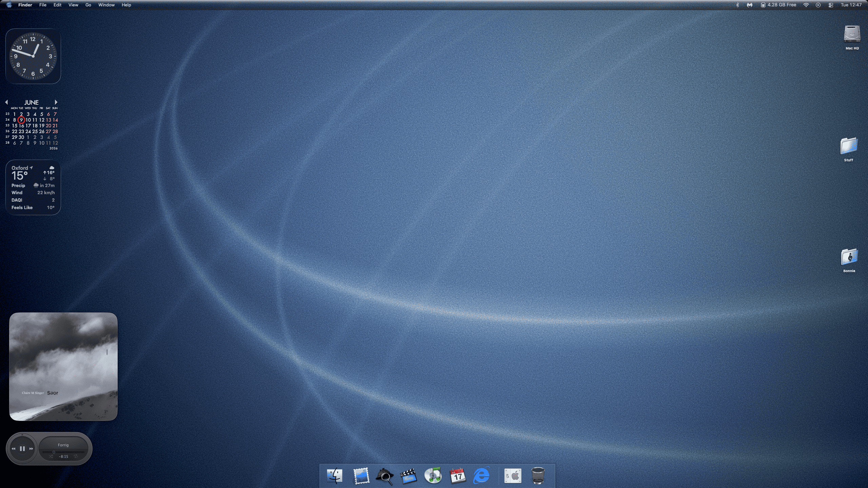Screen dimensions: 868x488
Task: Click the Saor album artwork
Action: 63,367
